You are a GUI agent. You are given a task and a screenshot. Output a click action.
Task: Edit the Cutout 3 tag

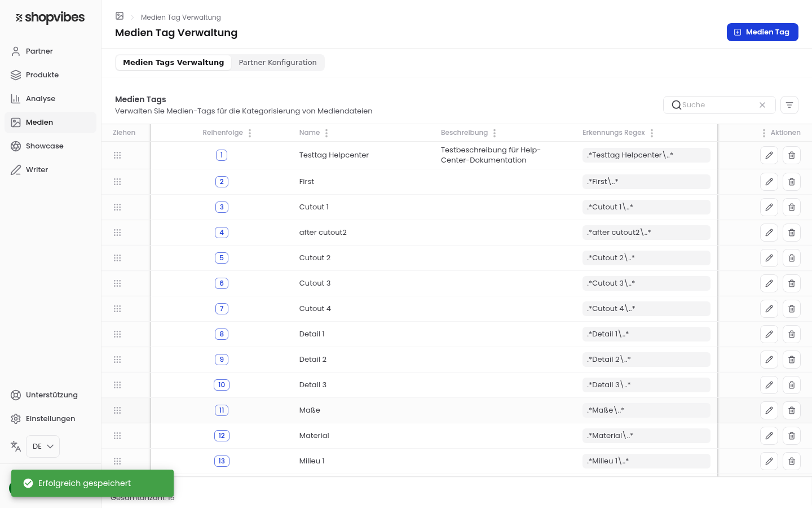[769, 283]
